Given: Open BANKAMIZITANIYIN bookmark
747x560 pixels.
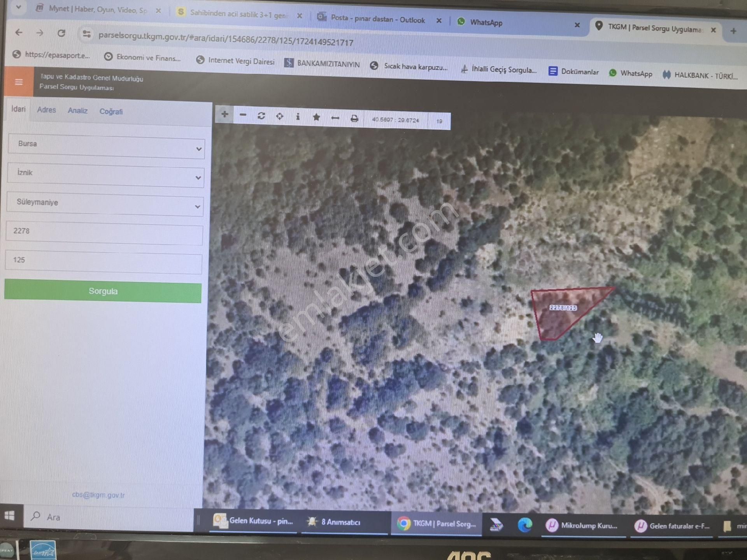Looking at the screenshot, I should click(x=322, y=64).
